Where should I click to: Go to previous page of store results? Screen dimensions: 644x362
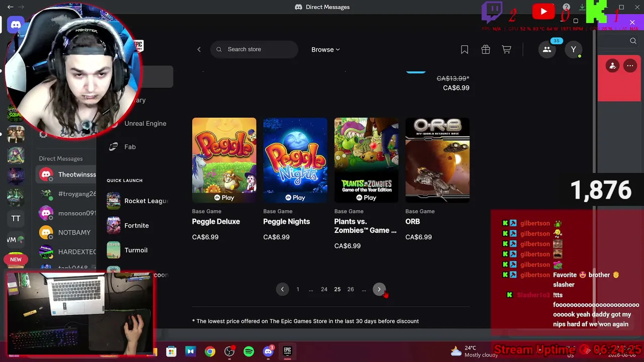[x=282, y=289]
